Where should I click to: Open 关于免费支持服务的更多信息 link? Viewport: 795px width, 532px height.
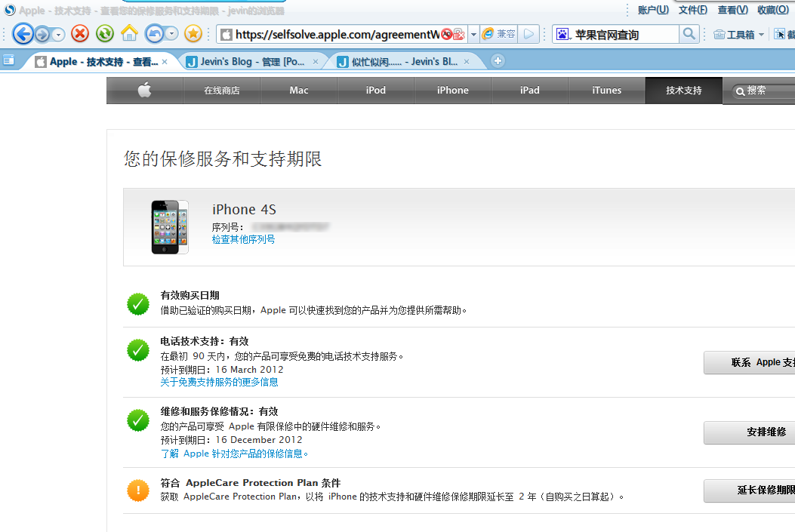point(219,382)
